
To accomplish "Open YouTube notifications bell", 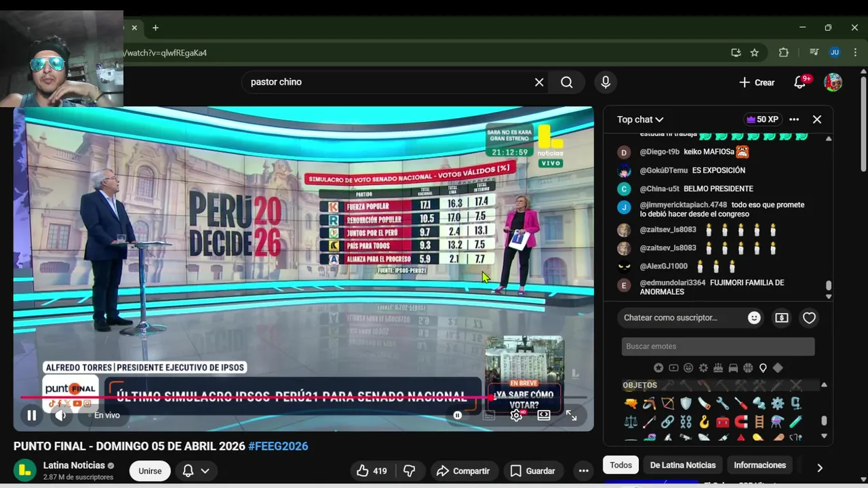I will (800, 82).
